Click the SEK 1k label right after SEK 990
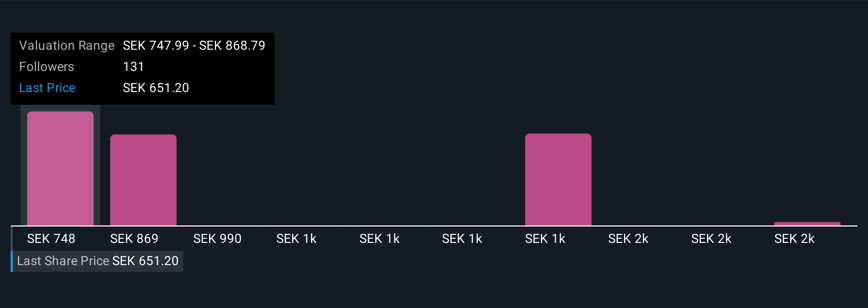The height and width of the screenshot is (308, 868). click(296, 239)
